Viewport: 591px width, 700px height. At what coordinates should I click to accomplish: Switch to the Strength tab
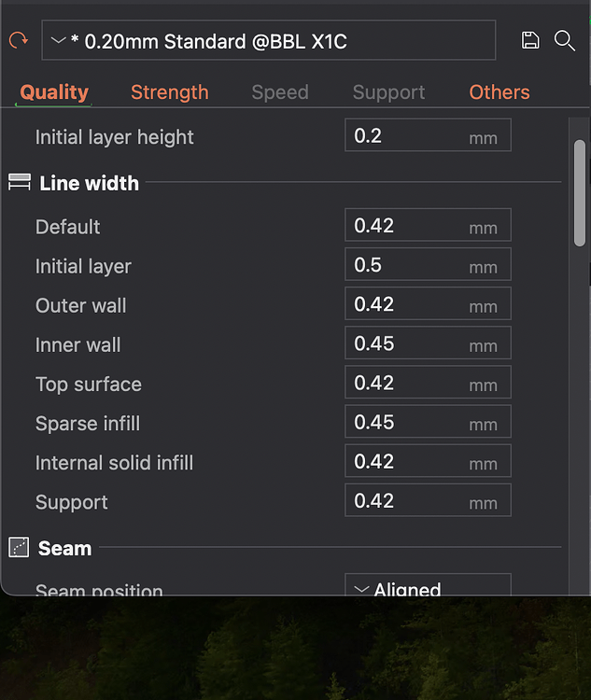click(170, 92)
